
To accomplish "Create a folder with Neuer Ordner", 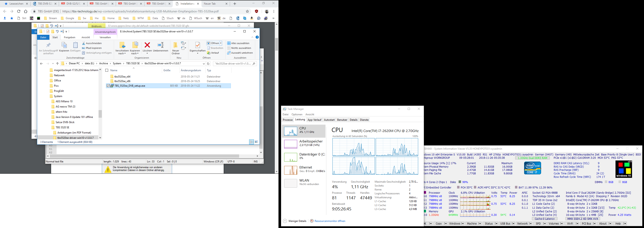I will pyautogui.click(x=176, y=48).
